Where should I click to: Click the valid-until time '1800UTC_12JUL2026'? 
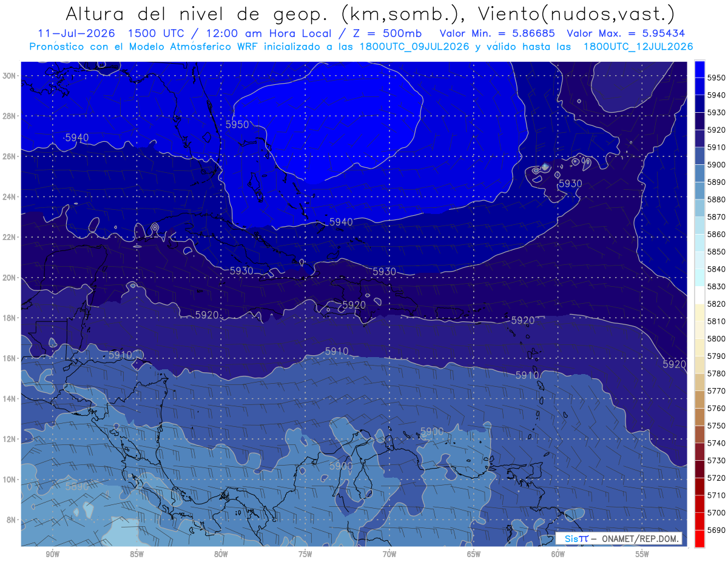(x=638, y=47)
